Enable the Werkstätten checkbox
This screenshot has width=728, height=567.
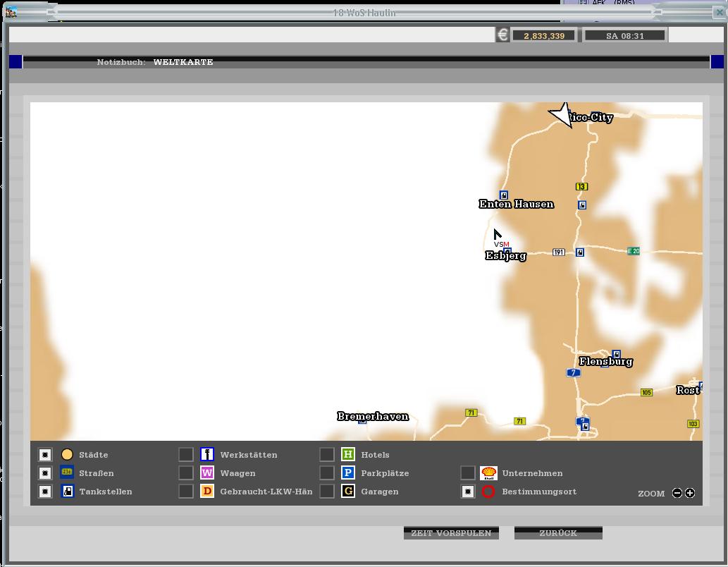[186, 455]
